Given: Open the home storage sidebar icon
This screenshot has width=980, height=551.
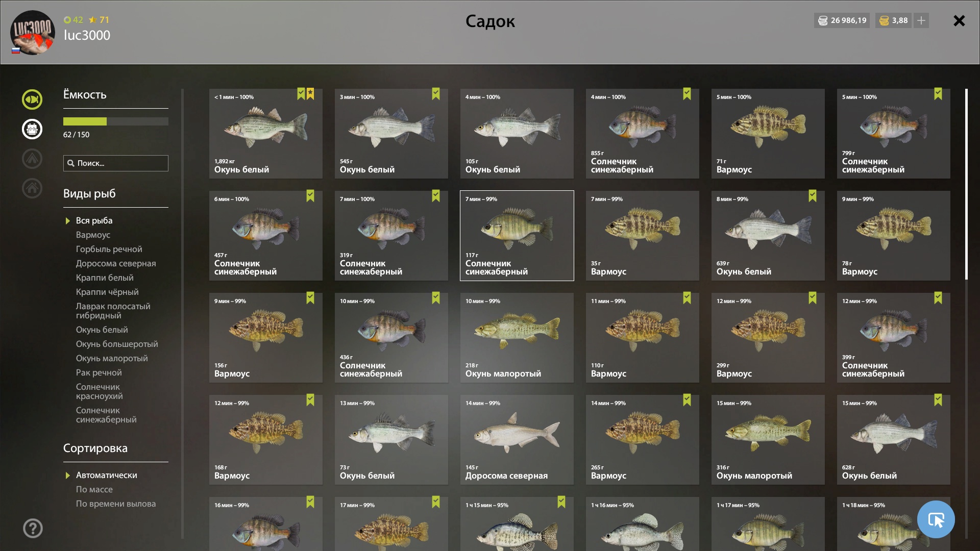Looking at the screenshot, I should tap(32, 188).
